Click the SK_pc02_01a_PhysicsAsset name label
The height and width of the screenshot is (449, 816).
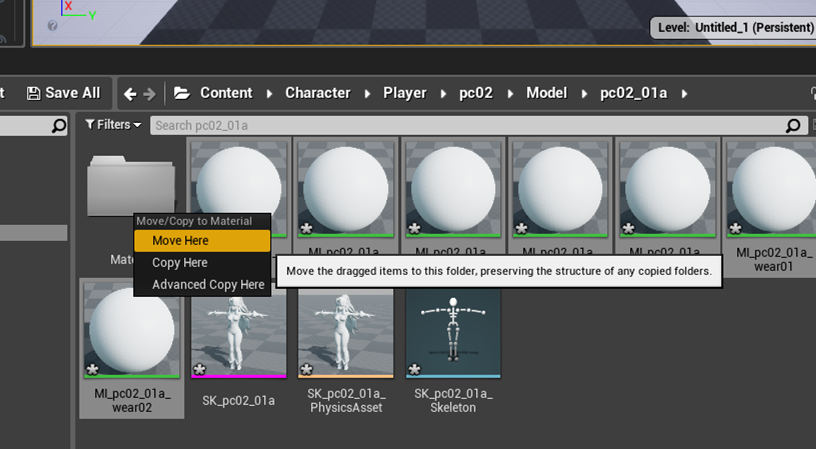click(346, 400)
